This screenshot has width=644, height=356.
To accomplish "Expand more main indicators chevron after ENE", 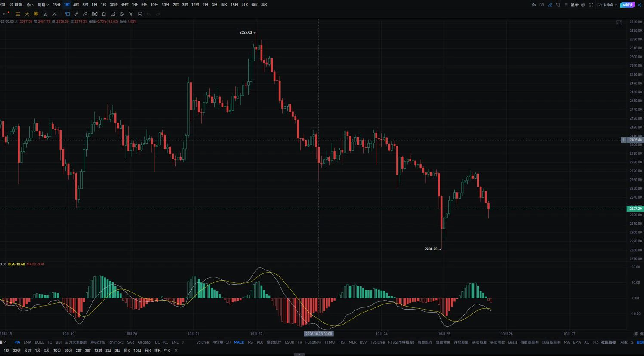I will coord(183,342).
